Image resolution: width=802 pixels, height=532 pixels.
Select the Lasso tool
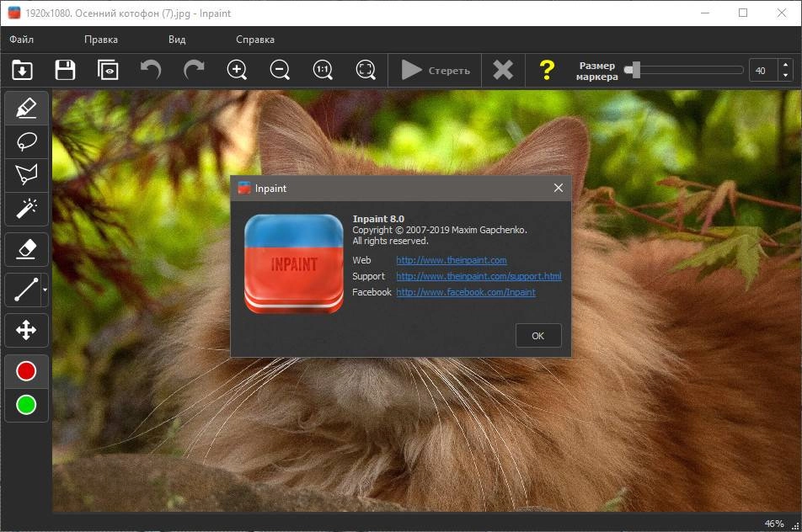click(27, 141)
